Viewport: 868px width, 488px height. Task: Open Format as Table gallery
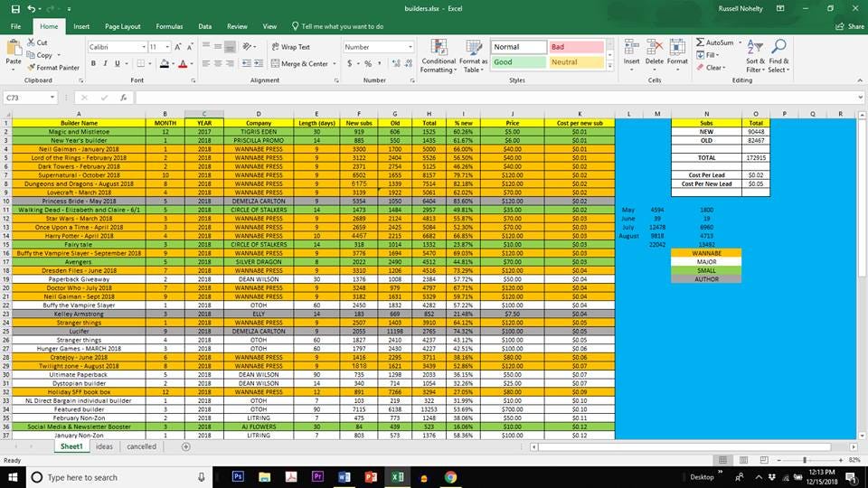coord(473,56)
